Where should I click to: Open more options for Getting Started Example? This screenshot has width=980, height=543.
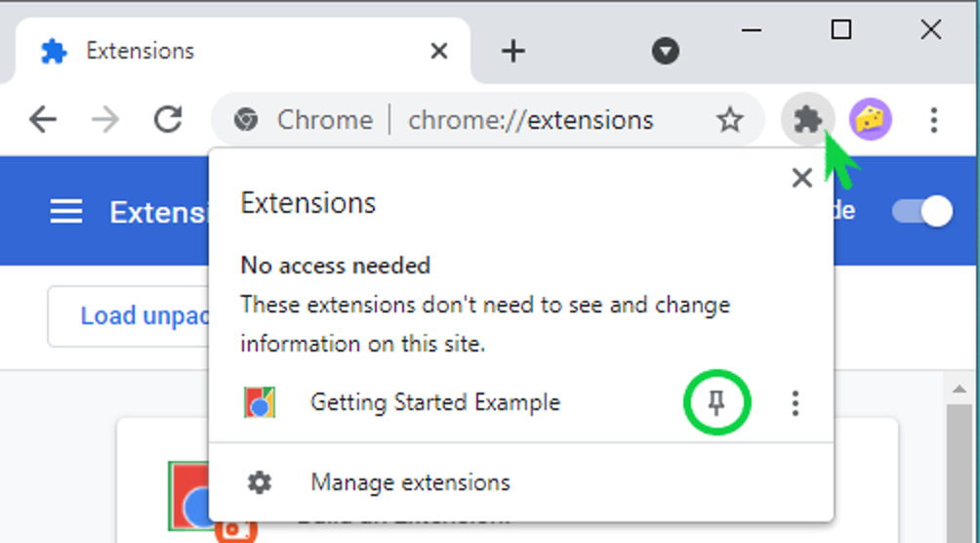coord(795,403)
